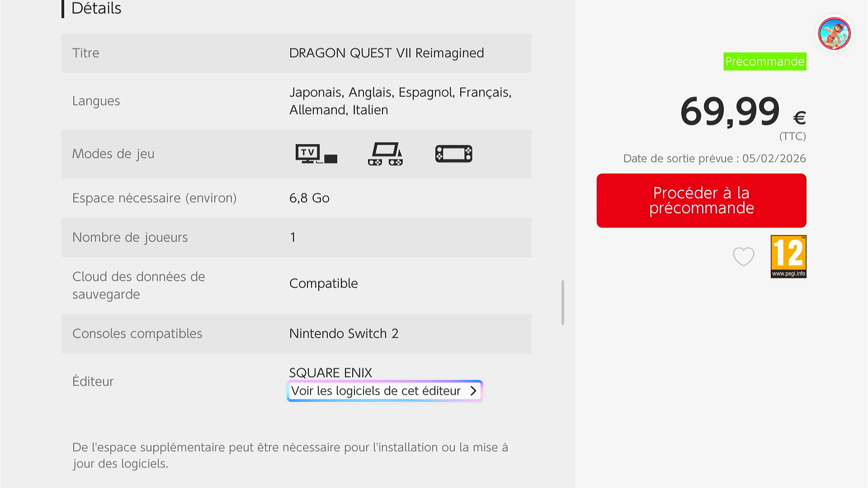Click the TV mode icon
Viewport: 868px width, 488px height.
pos(316,154)
